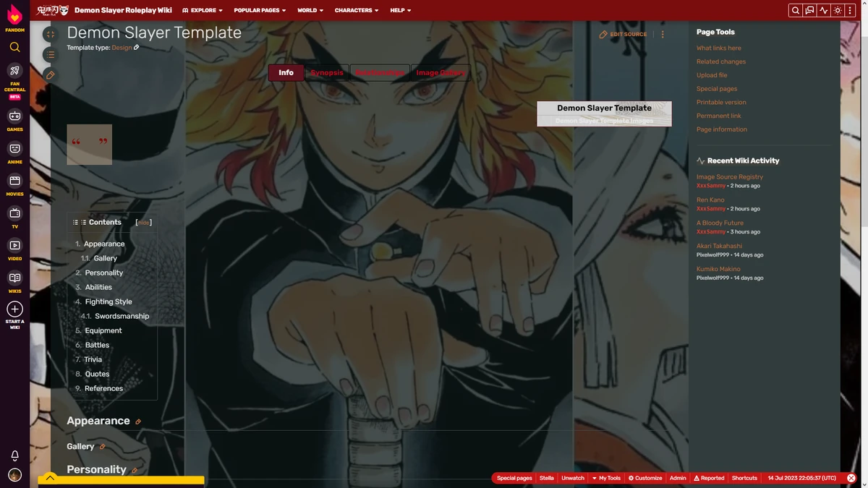The width and height of the screenshot is (868, 488).
Task: Open the Image Gallery tab
Action: pos(441,72)
